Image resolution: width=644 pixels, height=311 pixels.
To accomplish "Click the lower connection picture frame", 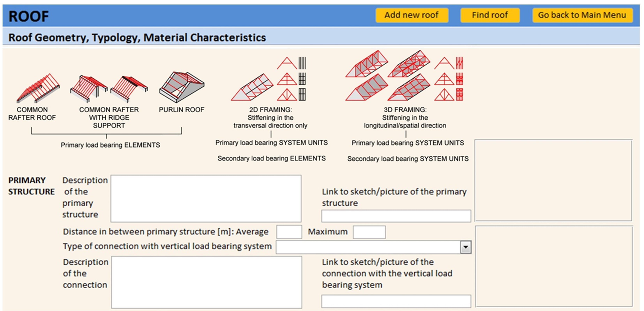I will (x=554, y=267).
